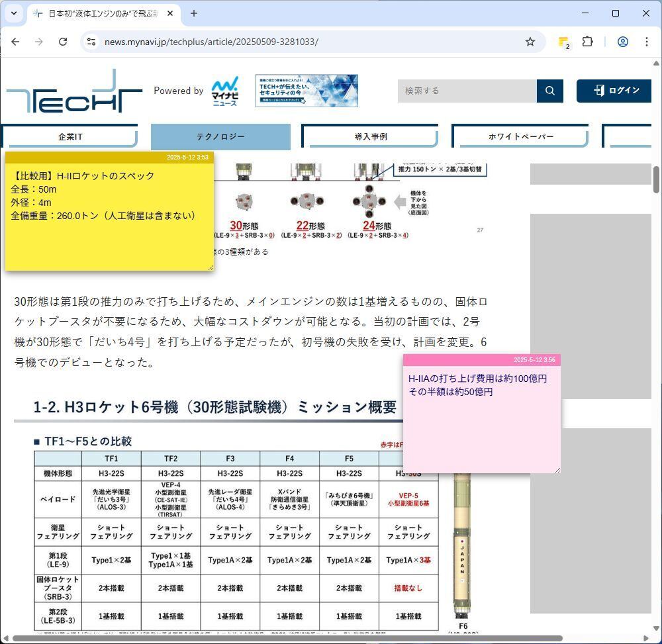Click the vertical page scrollbar thumb
662x644 pixels.
pos(656,179)
